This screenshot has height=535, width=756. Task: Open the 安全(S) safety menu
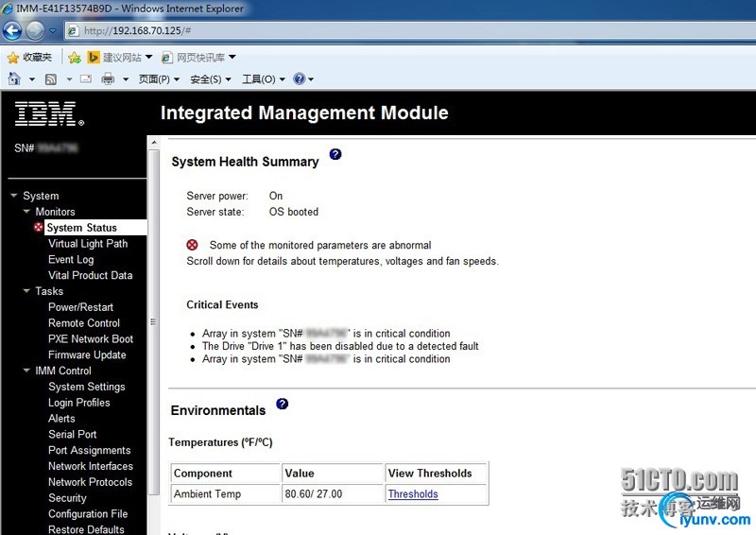click(211, 79)
